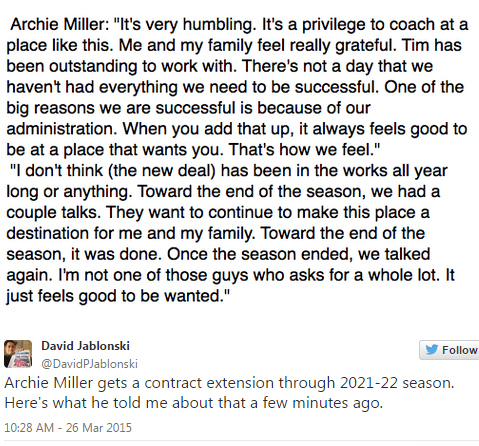Open the David Jablonski name link
479x446 pixels.
85,346
